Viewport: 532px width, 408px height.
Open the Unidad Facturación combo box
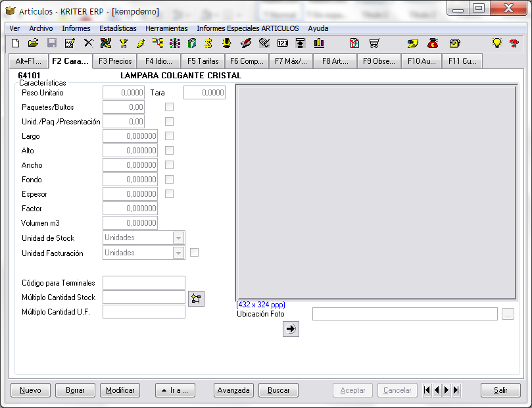coord(178,253)
